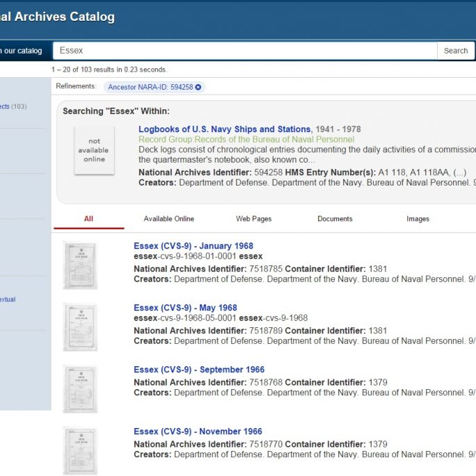Open Essex (CVS-9) - January 1968 link
Image resolution: width=476 pixels, height=476 pixels.
(x=193, y=246)
